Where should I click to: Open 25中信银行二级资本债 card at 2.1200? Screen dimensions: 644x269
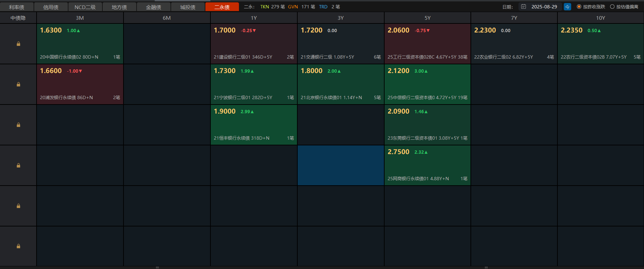[x=428, y=84]
